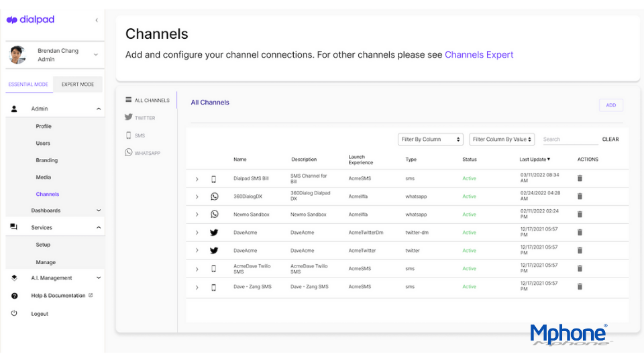The height and width of the screenshot is (362, 644).
Task: Collapse the sidebar with the left chevron
Action: [x=97, y=20]
